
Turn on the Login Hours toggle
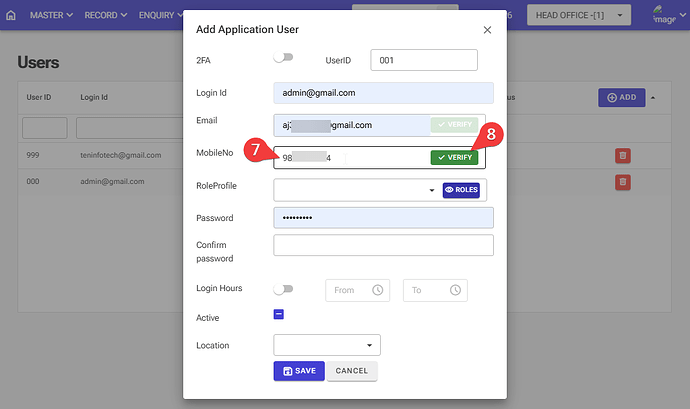(283, 289)
